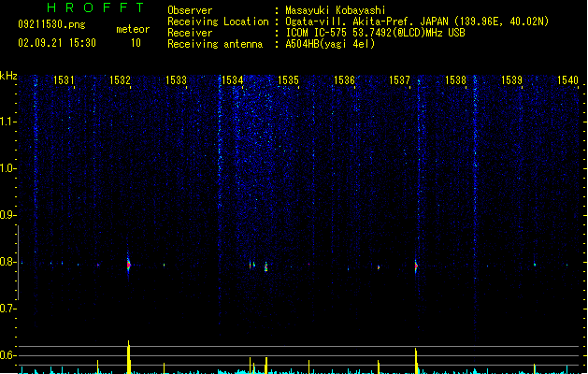Click the 0.9 frequency axis label

point(7,215)
